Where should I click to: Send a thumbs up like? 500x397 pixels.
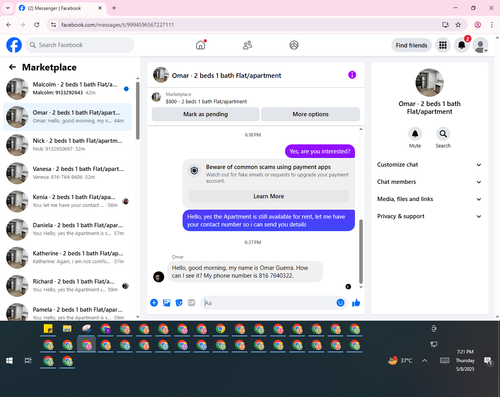click(356, 303)
